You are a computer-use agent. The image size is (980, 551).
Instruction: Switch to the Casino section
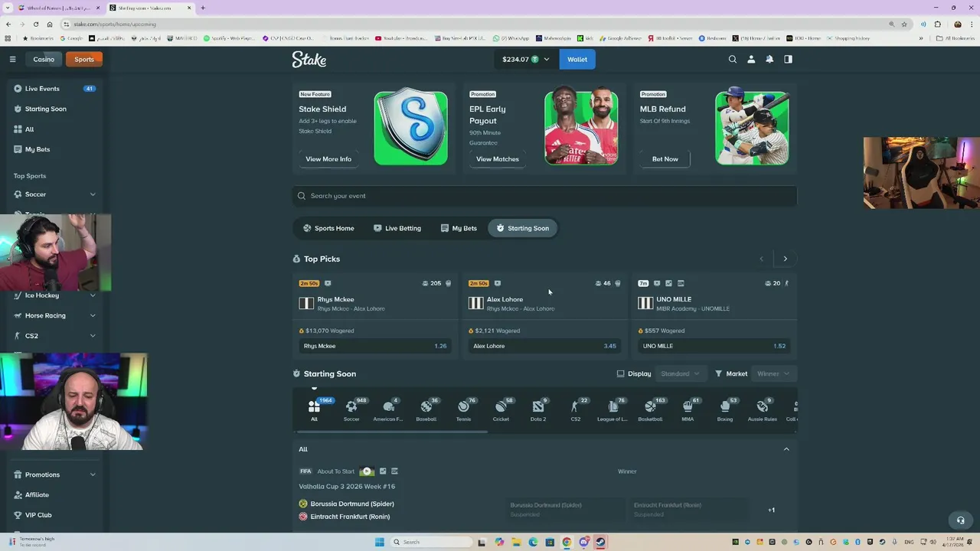(44, 59)
